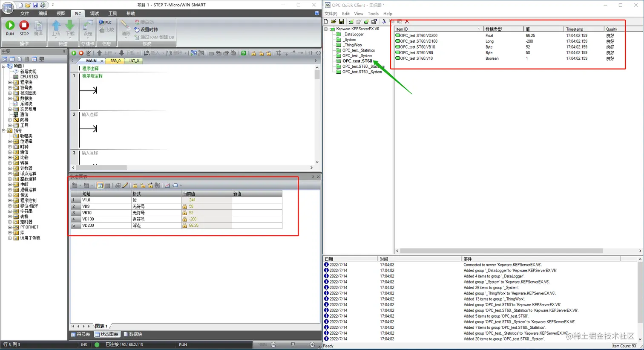Viewport: 644px width, 350px height.
Task: Click the VD100 address cell in status chart
Action: (x=106, y=219)
